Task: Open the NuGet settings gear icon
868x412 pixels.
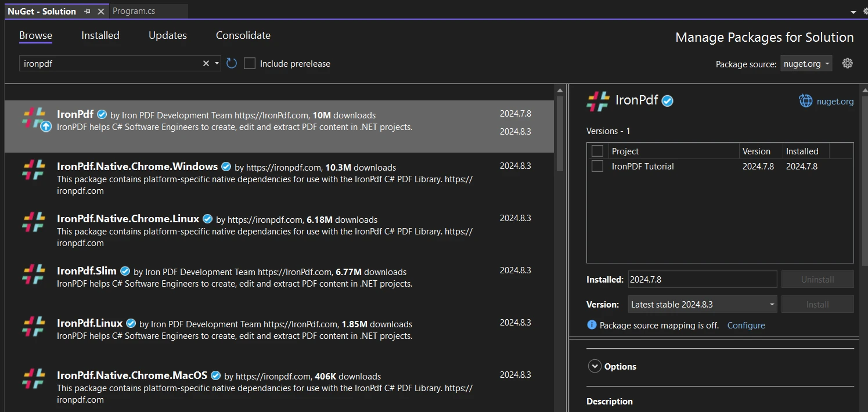Action: (x=848, y=63)
